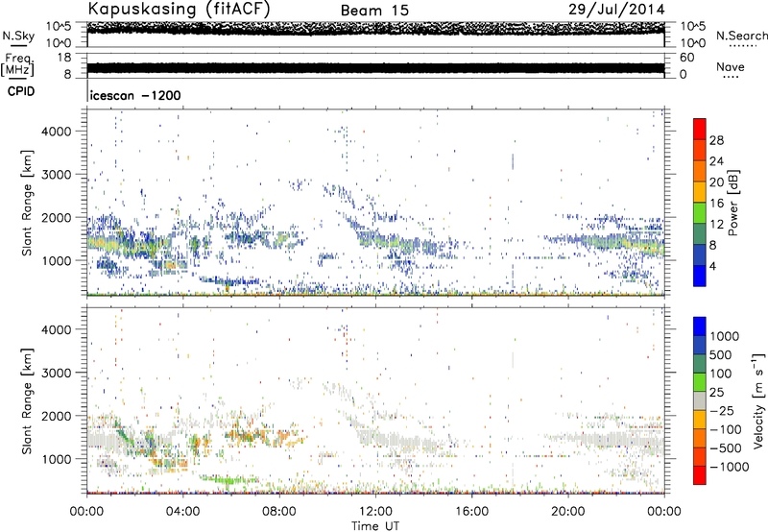
Task: Click Slant Range [km] label of power panel
Action: click(x=27, y=203)
